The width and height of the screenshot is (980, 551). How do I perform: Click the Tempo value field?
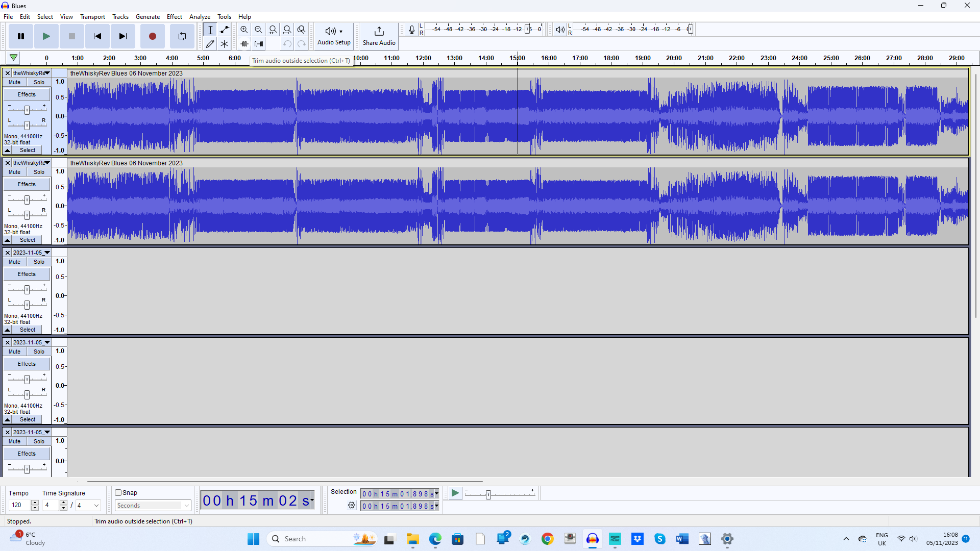coord(19,505)
